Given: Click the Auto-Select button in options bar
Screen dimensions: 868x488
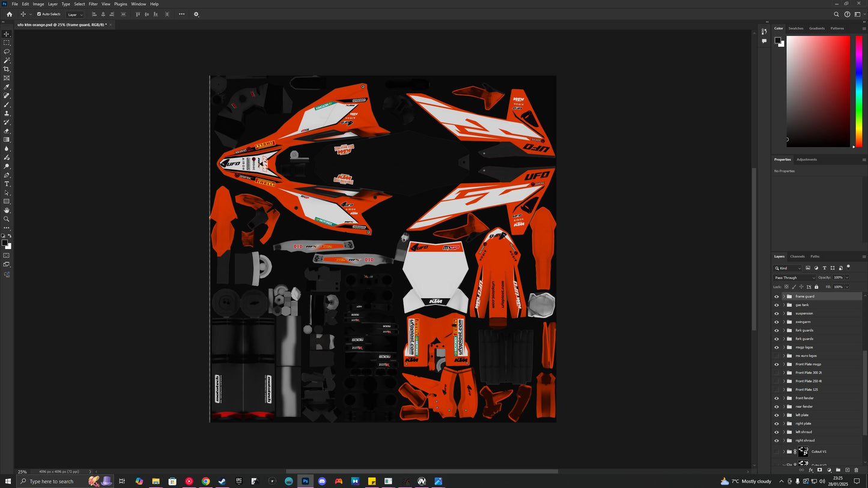Looking at the screenshot, I should coord(48,14).
